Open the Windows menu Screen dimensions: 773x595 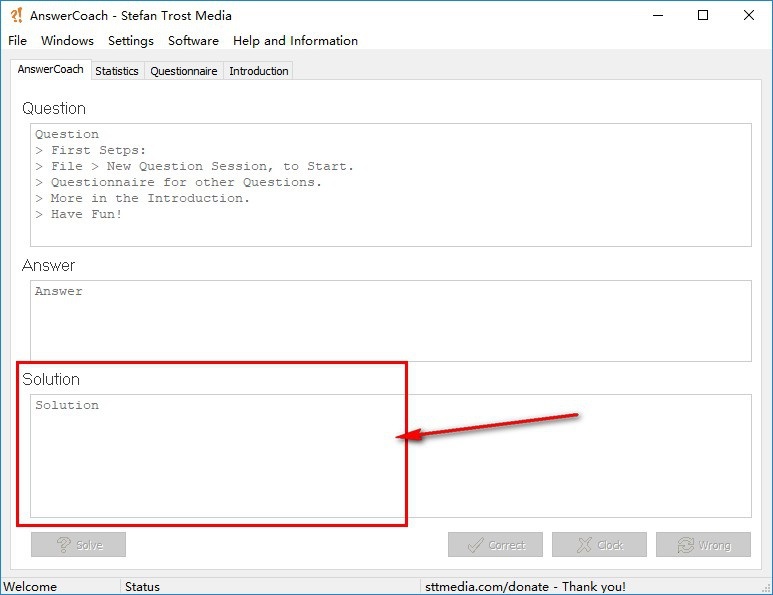pyautogui.click(x=67, y=40)
